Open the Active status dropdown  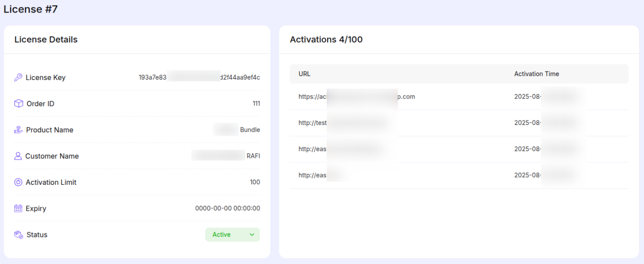point(252,234)
